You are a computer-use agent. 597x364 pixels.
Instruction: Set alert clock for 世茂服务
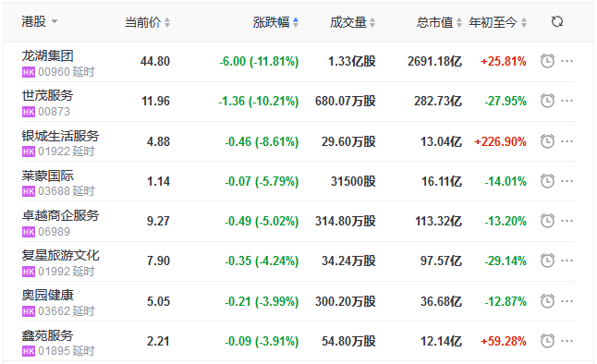[547, 101]
